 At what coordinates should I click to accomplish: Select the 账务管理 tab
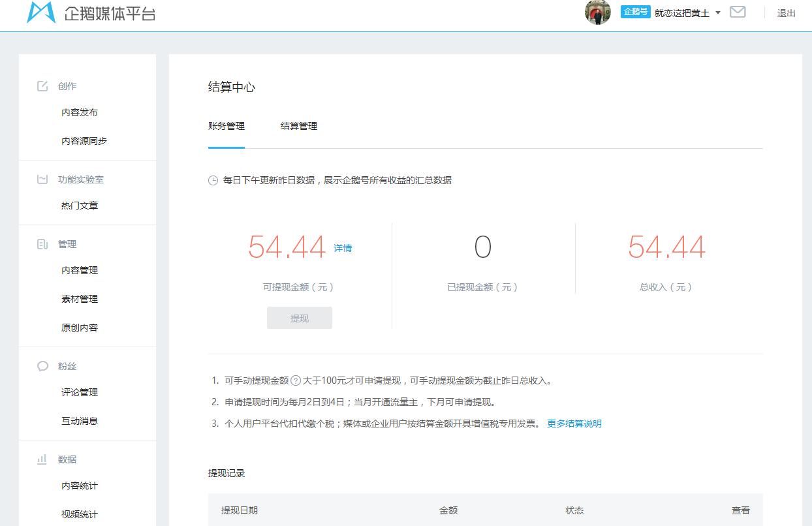[226, 126]
